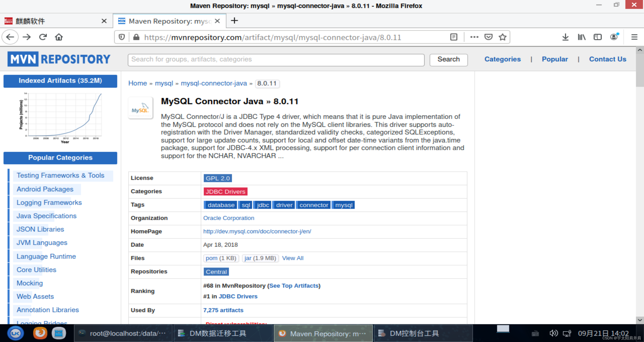Bookmark this page with star icon
The height and width of the screenshot is (342, 644).
502,37
